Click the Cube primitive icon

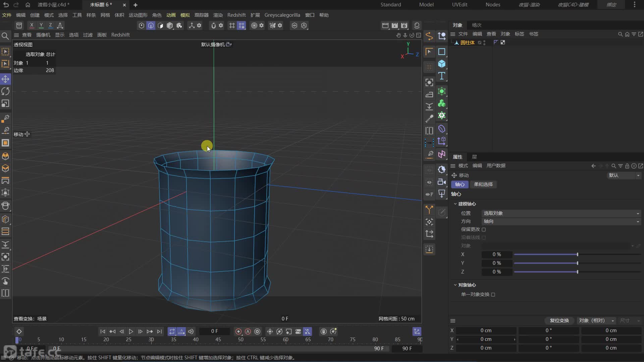[x=442, y=64]
